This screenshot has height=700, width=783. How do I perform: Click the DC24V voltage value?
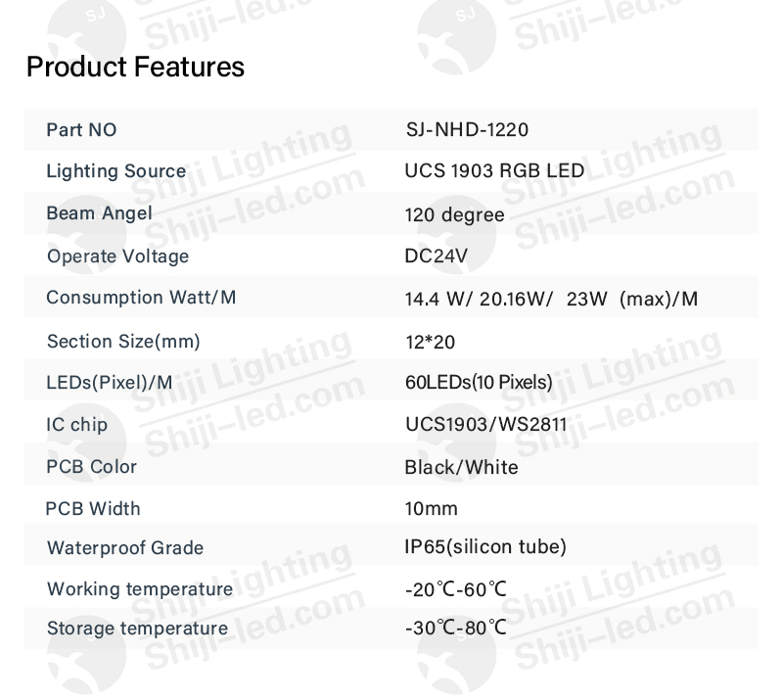pyautogui.click(x=436, y=256)
